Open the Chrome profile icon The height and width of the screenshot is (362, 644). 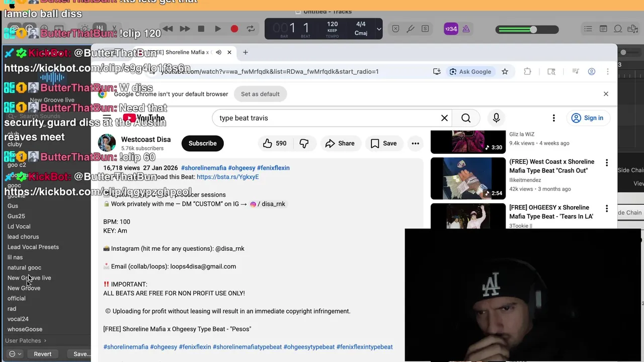click(x=592, y=71)
